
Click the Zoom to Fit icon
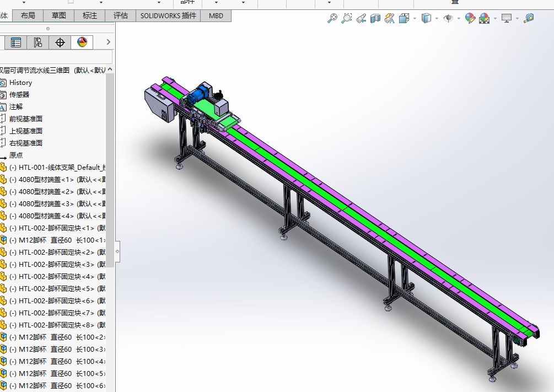coord(332,18)
